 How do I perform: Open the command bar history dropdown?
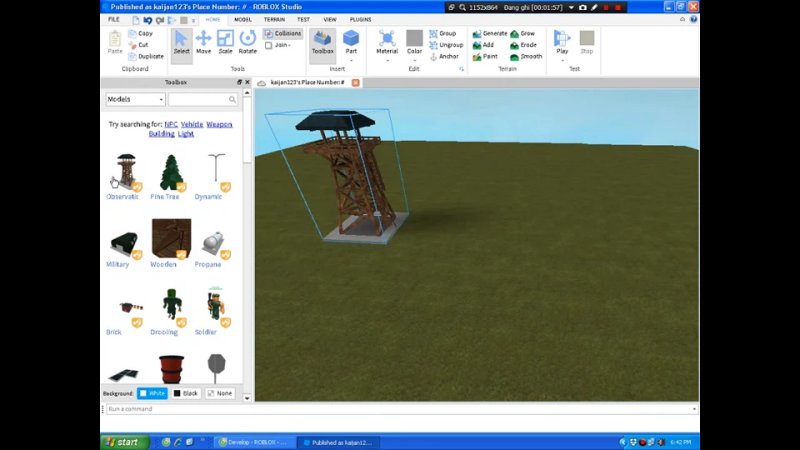[x=694, y=409]
